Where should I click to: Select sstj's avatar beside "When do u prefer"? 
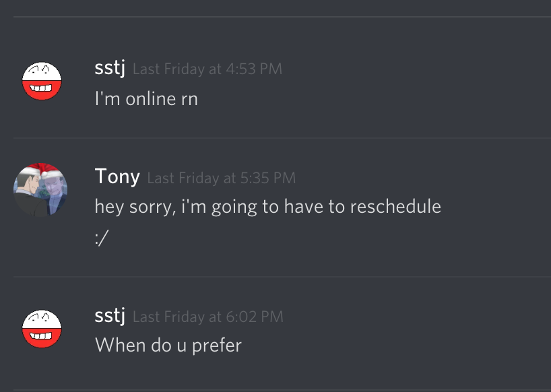pyautogui.click(x=42, y=329)
